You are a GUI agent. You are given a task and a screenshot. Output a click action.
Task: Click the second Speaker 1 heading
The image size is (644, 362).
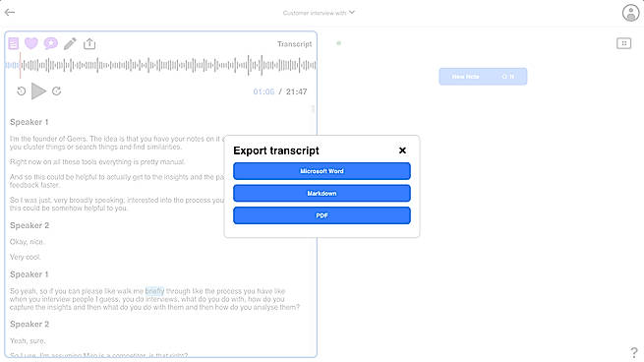tap(29, 274)
